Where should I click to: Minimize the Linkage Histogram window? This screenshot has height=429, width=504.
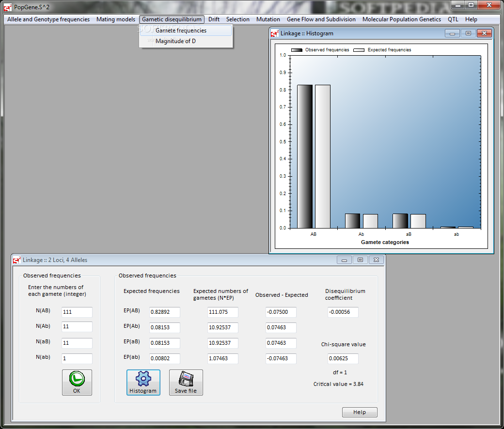pyautogui.click(x=452, y=33)
